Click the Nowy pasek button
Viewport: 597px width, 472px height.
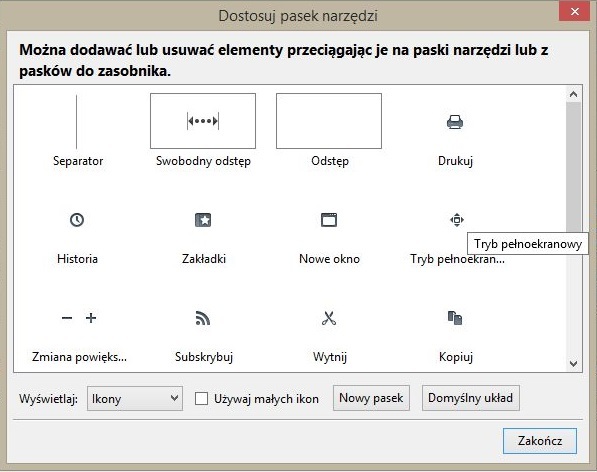pyautogui.click(x=371, y=398)
